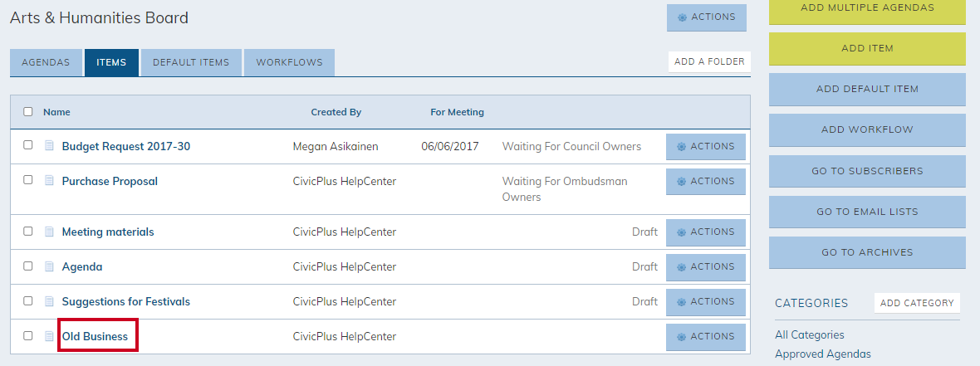Click the Add Category button
980x366 pixels.
tap(917, 303)
